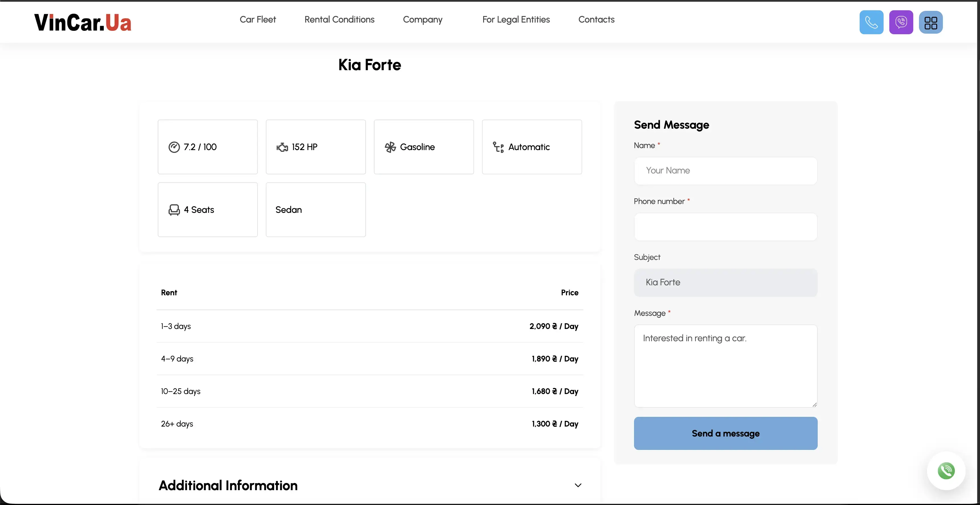980x505 pixels.
Task: Click the Additional Information heading
Action: (x=228, y=486)
